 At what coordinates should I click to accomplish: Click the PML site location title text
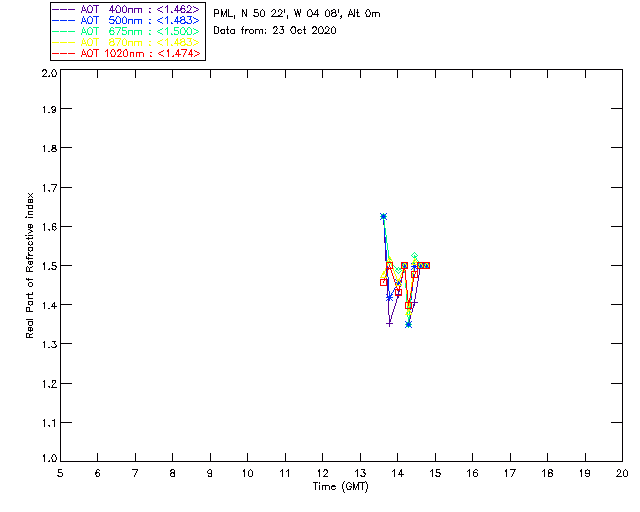click(x=296, y=13)
